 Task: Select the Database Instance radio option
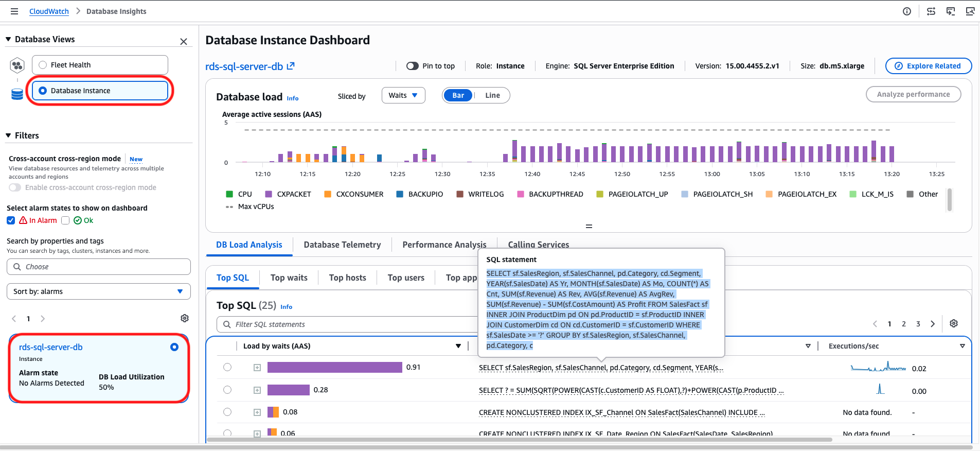click(x=43, y=91)
